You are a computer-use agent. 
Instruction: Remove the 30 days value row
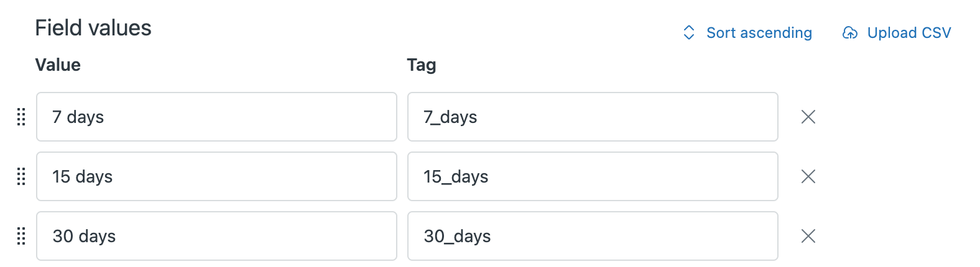point(808,236)
